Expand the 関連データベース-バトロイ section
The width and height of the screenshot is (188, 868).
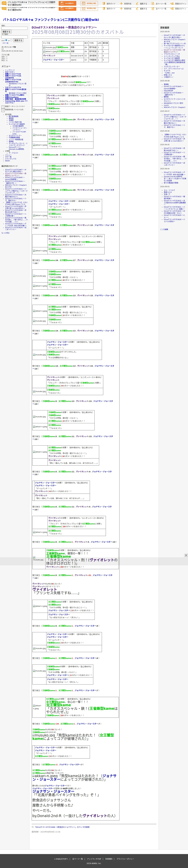pyautogui.click(x=3, y=107)
